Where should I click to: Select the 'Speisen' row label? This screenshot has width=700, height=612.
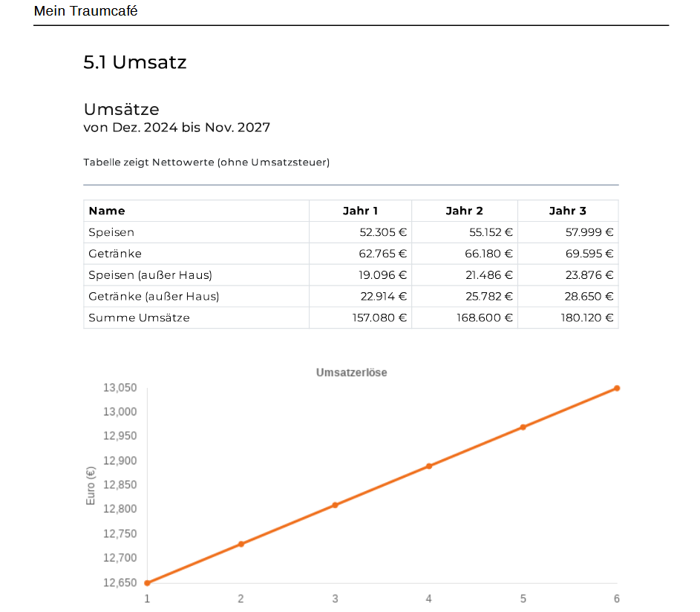pyautogui.click(x=111, y=232)
